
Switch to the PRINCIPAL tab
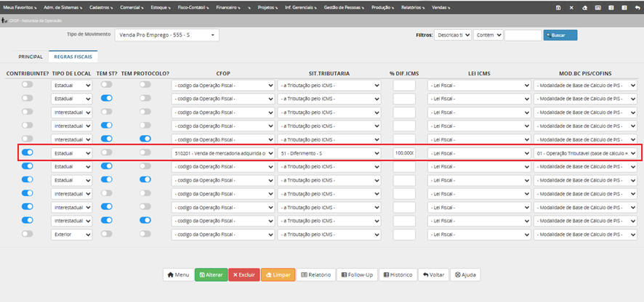coord(31,56)
